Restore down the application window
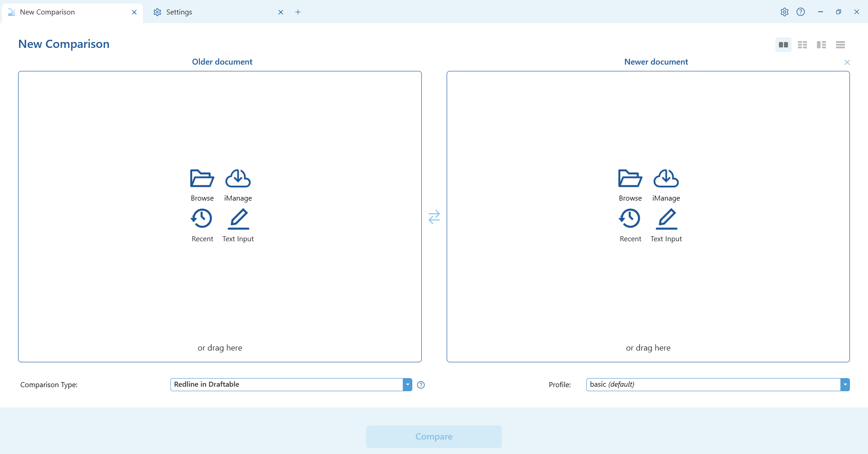The image size is (868, 454). (839, 12)
